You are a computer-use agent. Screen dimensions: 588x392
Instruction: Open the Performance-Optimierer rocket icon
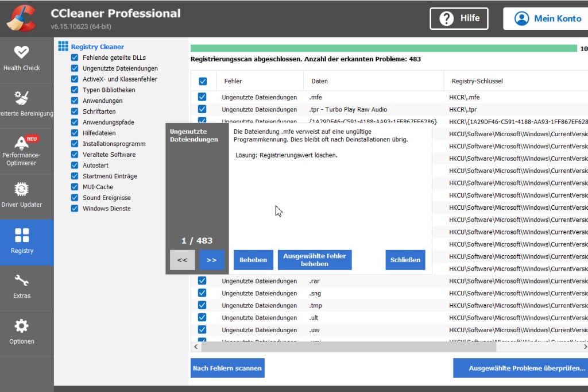pos(21,143)
